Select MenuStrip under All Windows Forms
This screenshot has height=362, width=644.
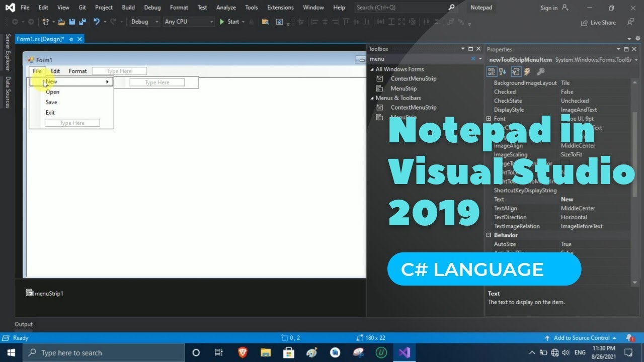coord(404,88)
